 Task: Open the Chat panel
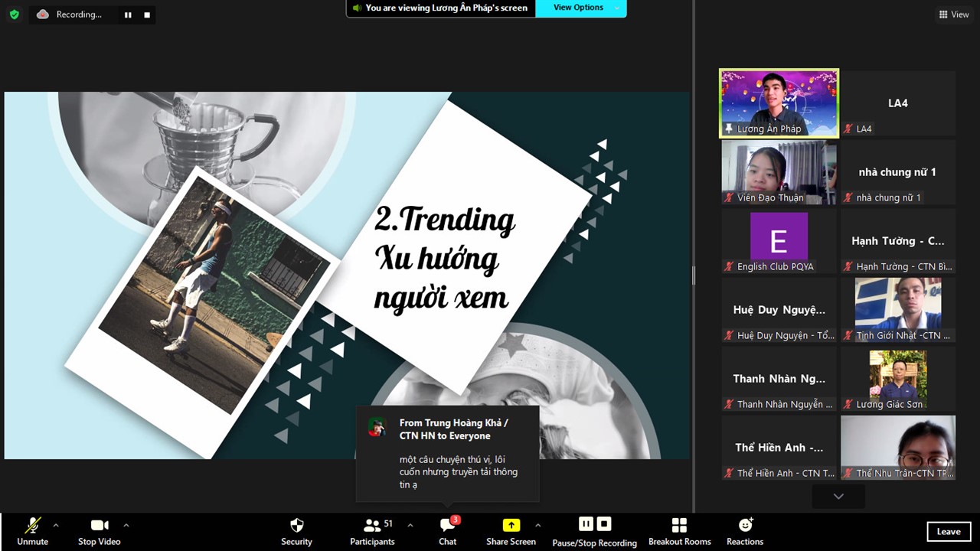(448, 531)
